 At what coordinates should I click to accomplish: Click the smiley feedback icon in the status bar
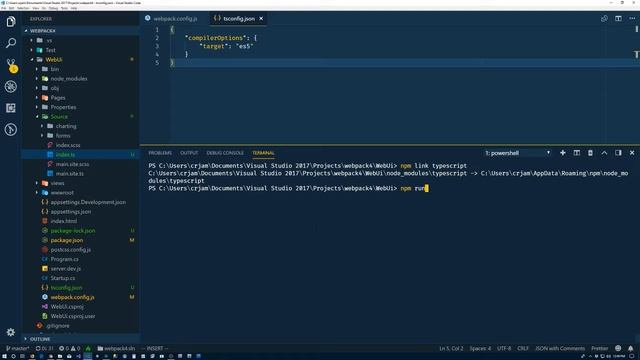tap(618, 348)
